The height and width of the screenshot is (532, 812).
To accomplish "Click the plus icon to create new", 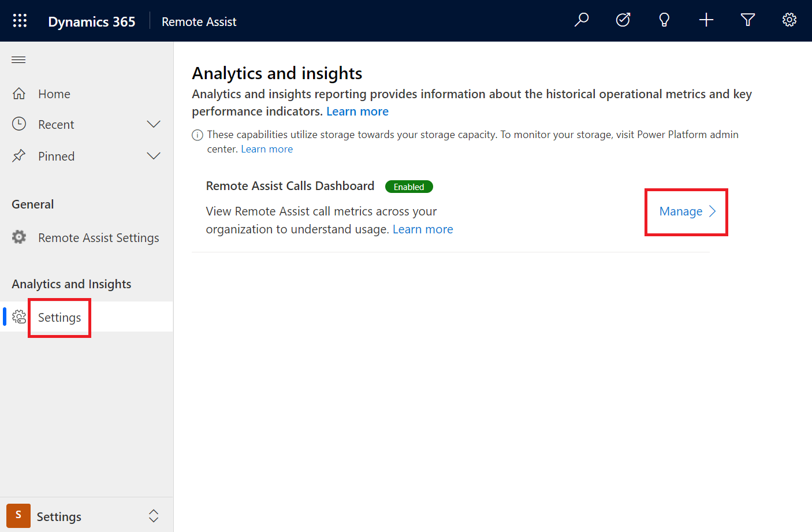I will coord(706,20).
